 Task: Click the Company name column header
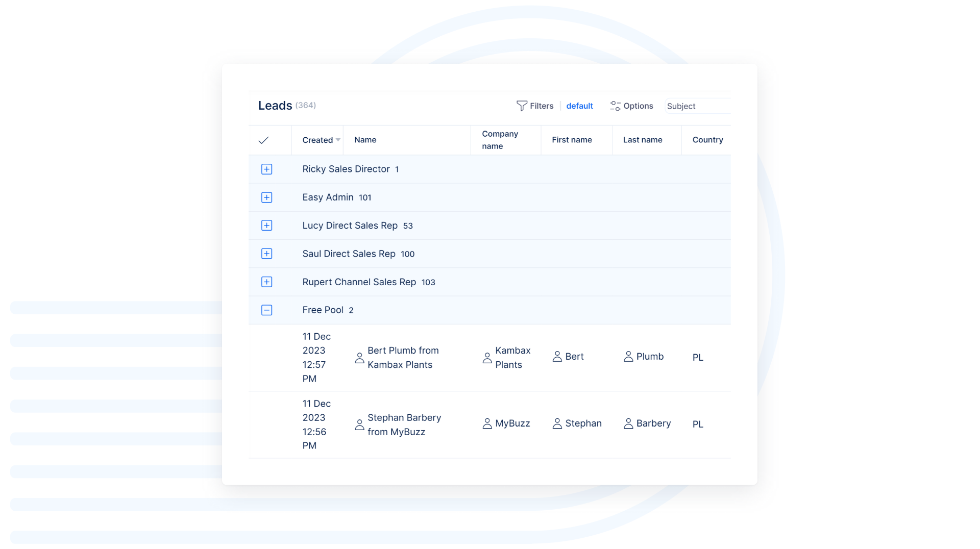click(x=500, y=140)
